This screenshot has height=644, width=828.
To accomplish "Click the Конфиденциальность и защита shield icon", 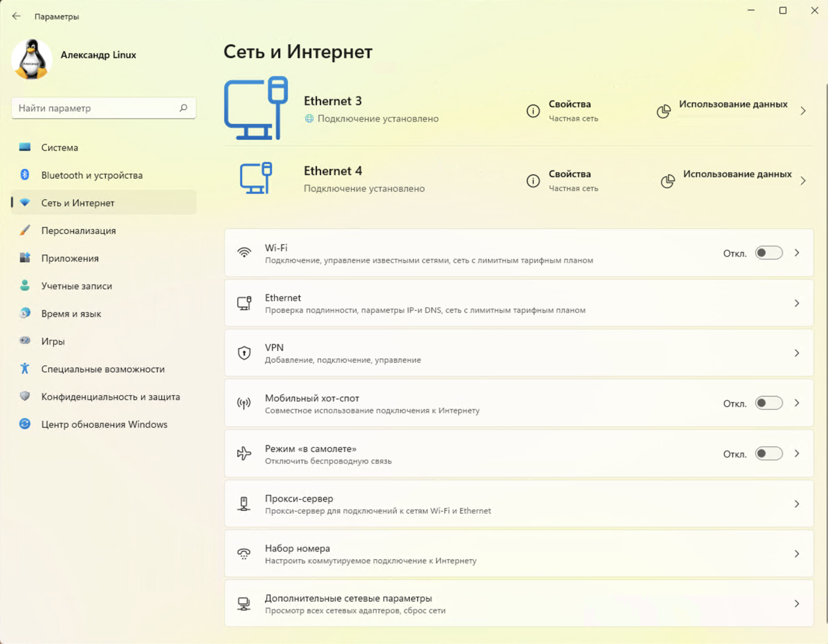I will pyautogui.click(x=25, y=396).
